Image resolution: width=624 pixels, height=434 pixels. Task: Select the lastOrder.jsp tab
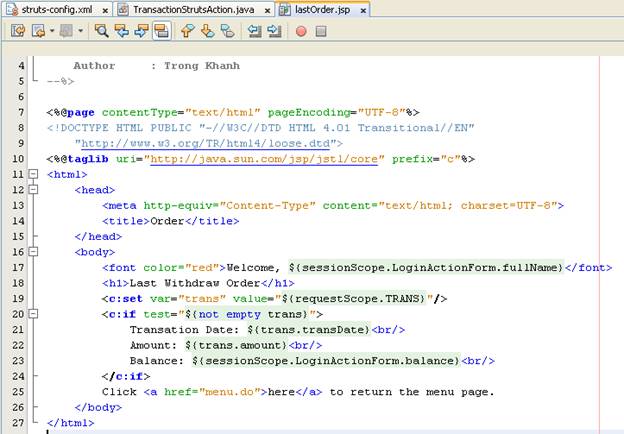(322, 9)
